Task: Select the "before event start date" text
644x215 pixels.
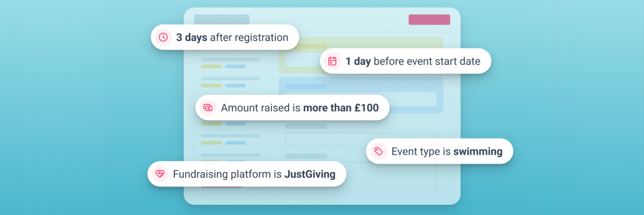Action: (427, 61)
